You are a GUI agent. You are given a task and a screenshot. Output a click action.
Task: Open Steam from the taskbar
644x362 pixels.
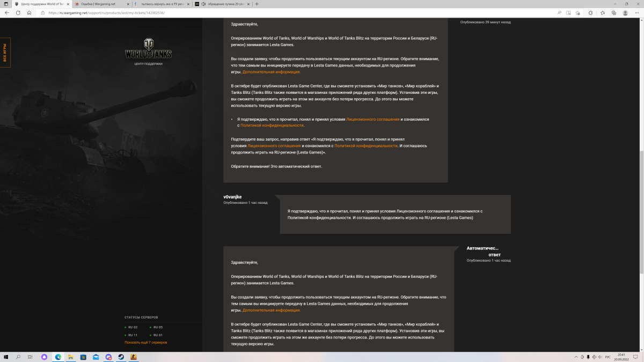click(121, 357)
